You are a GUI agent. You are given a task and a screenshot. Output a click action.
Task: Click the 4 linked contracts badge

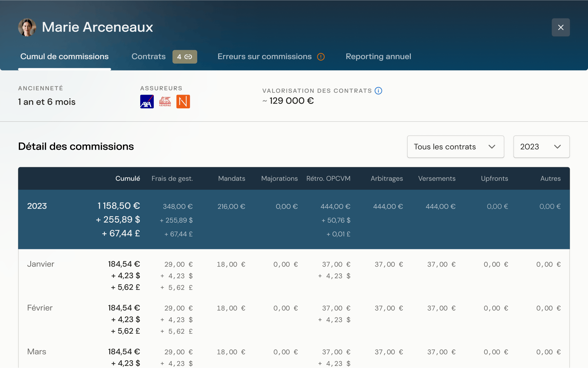click(x=185, y=57)
